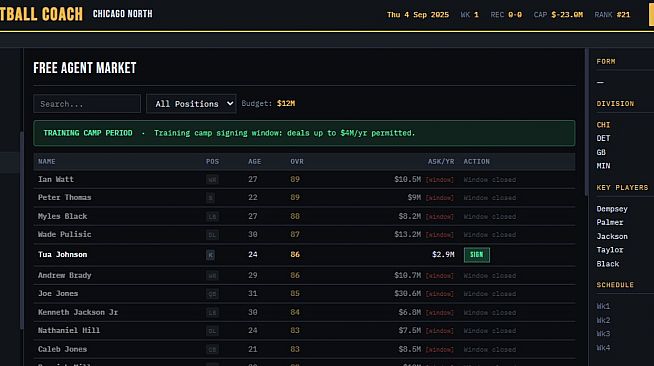
Task: Open the All Positions dropdown
Action: pyautogui.click(x=191, y=104)
